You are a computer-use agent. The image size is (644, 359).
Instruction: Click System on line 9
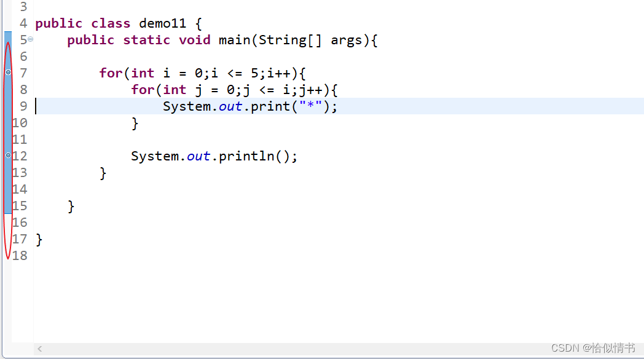click(187, 106)
